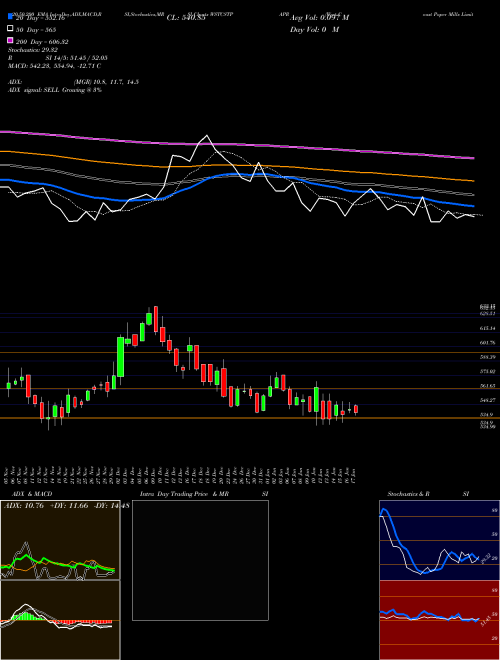Select the '50 Day - 565' legend text

[x=36, y=30]
